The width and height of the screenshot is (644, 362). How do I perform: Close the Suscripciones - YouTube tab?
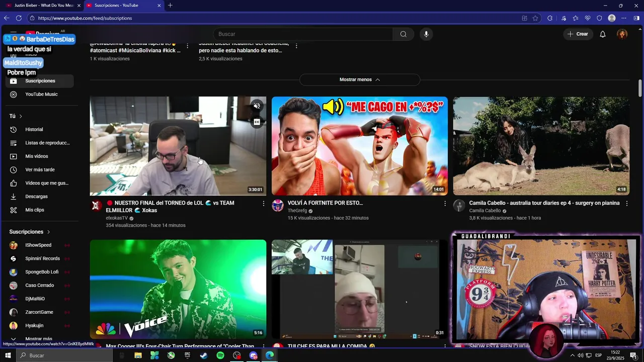coord(159,6)
